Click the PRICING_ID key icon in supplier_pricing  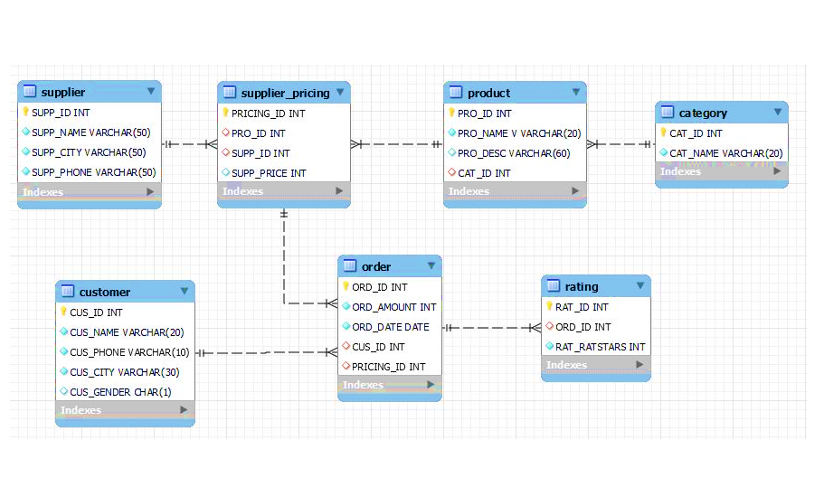click(x=225, y=113)
